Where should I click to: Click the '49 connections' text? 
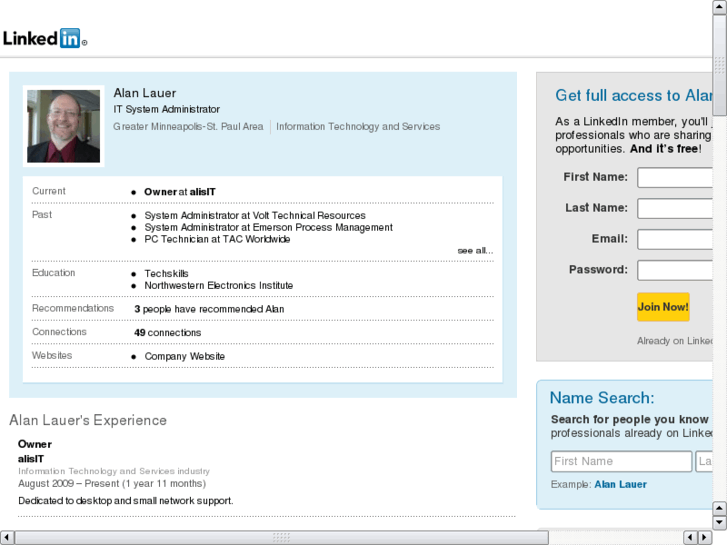pos(167,333)
